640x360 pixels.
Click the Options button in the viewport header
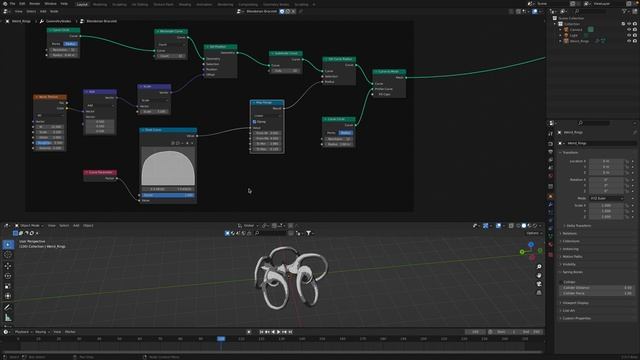(533, 233)
